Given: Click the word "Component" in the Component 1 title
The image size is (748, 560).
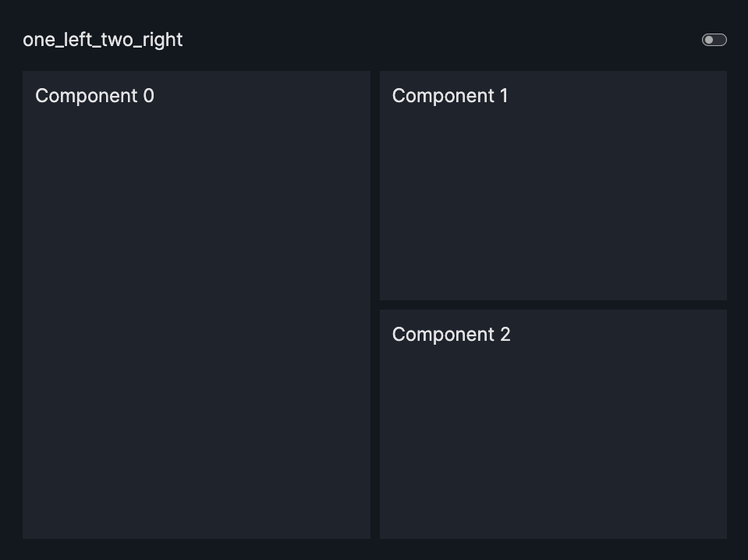Looking at the screenshot, I should (x=442, y=96).
